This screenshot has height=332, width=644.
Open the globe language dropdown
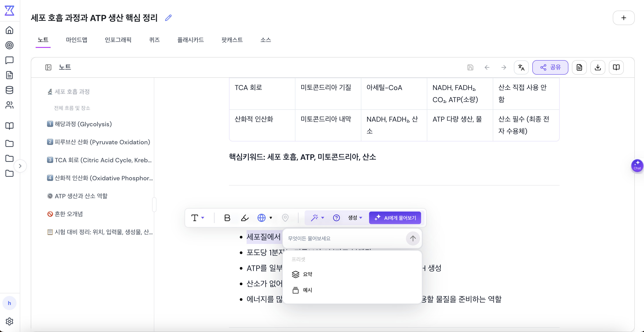click(x=265, y=218)
